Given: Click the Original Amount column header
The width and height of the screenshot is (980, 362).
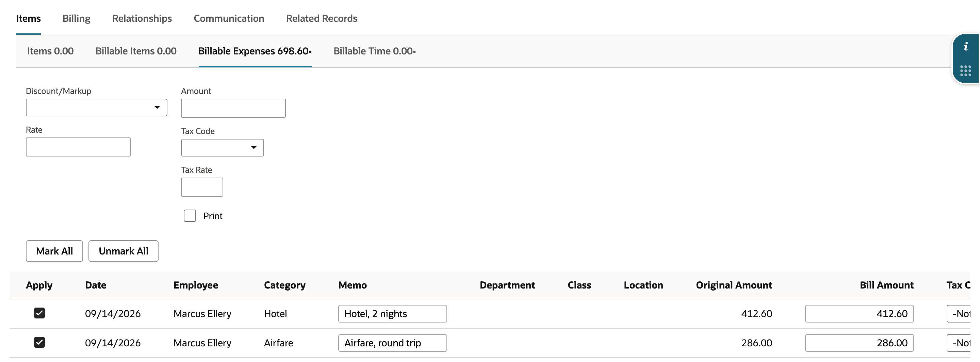Looking at the screenshot, I should pyautogui.click(x=734, y=285).
